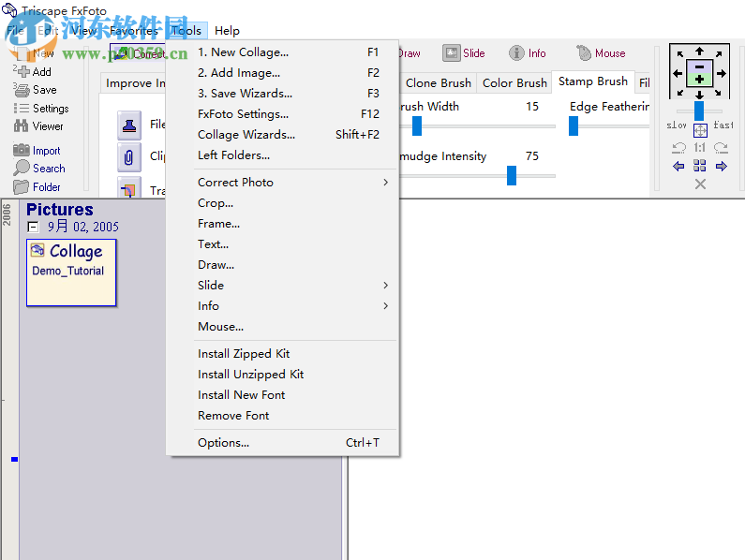Click the Brush Width slider handle
Screen dimensions: 745x560
point(417,125)
